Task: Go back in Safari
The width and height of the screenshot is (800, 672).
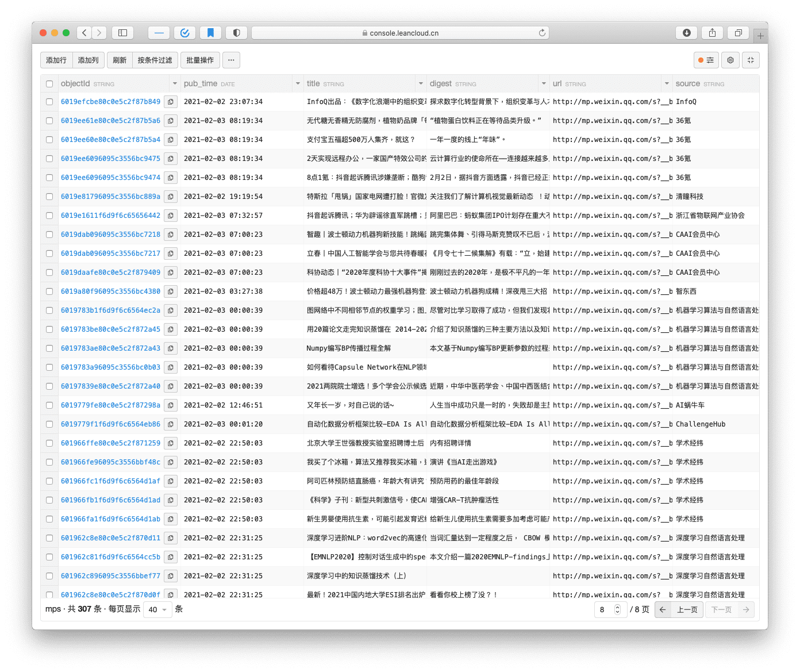Action: pos(84,33)
